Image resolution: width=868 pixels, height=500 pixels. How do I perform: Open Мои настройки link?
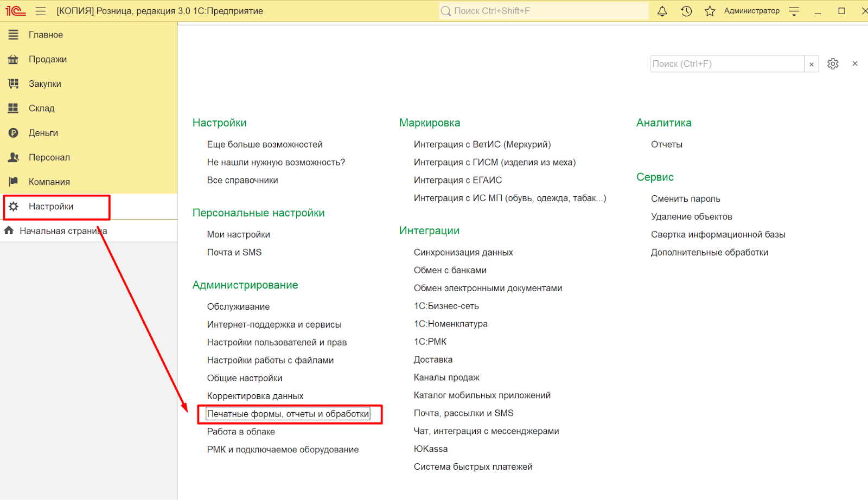tap(238, 234)
